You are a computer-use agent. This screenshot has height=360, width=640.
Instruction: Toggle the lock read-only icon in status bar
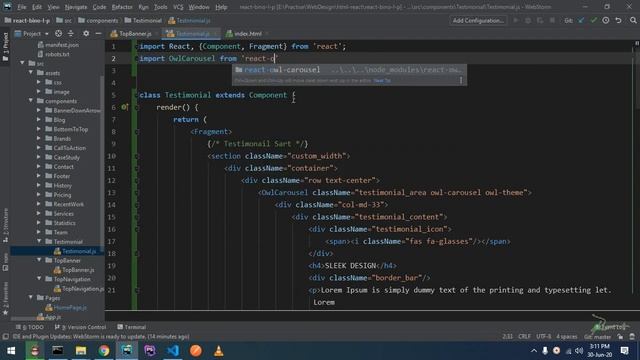(x=620, y=337)
